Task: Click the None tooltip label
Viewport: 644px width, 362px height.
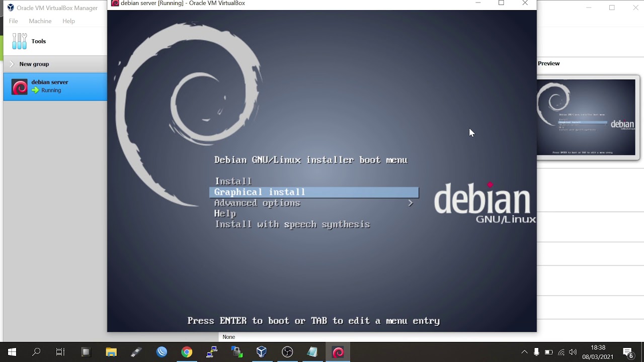Action: (x=229, y=337)
